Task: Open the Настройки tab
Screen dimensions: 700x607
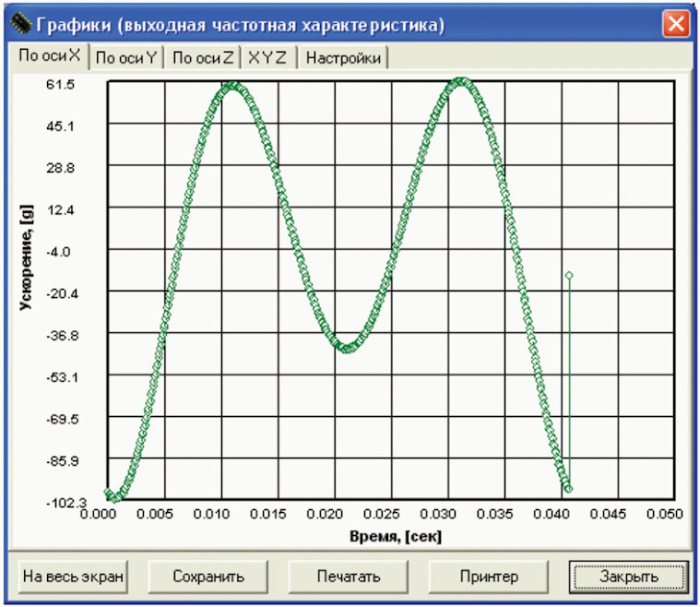Action: tap(343, 58)
